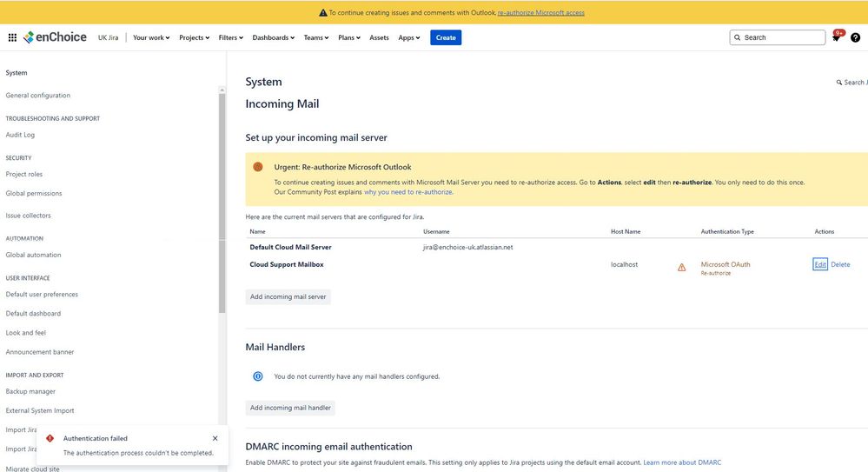Open the Filters dropdown
868x472 pixels.
[x=231, y=37]
